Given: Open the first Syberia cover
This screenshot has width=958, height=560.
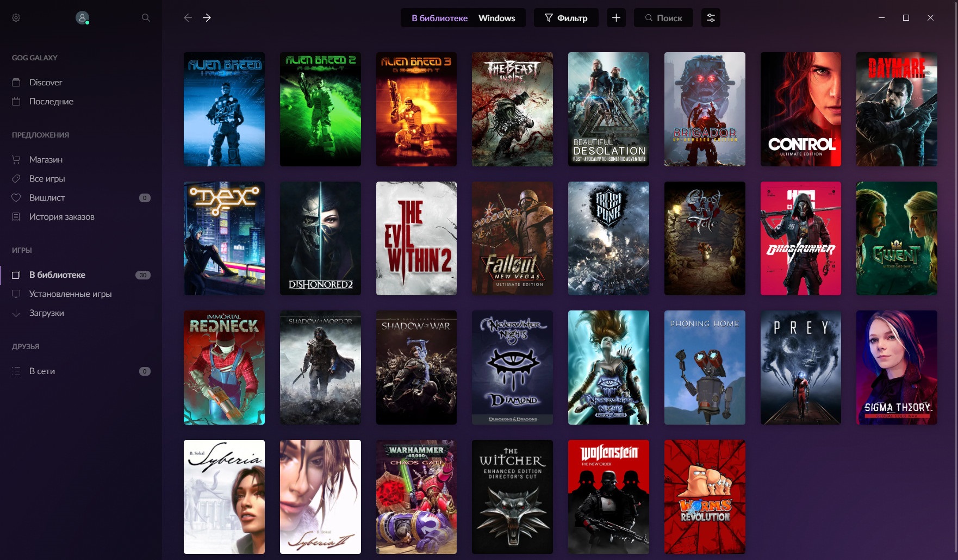Looking at the screenshot, I should (224, 497).
